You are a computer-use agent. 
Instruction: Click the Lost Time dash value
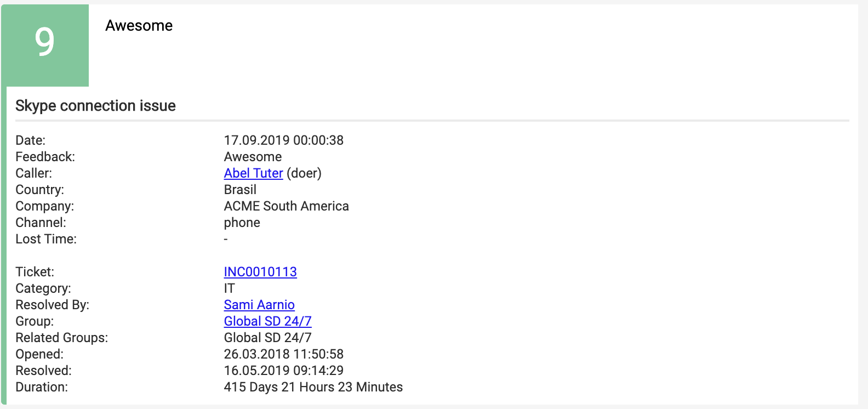(x=225, y=239)
